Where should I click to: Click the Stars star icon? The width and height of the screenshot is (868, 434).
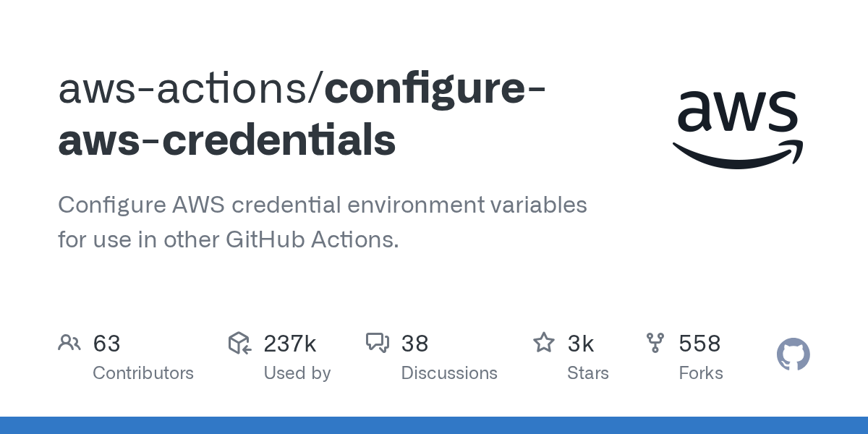click(543, 343)
